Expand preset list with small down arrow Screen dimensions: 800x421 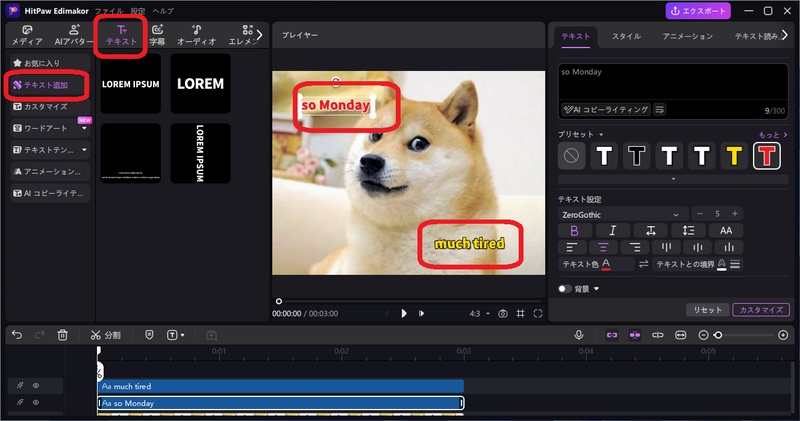[673, 179]
